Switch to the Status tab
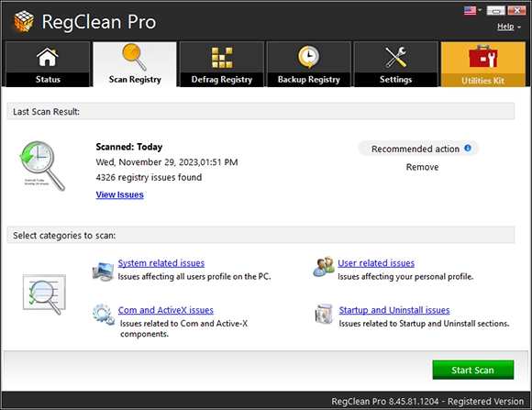Viewport: 532px width, 410px height. tap(48, 64)
